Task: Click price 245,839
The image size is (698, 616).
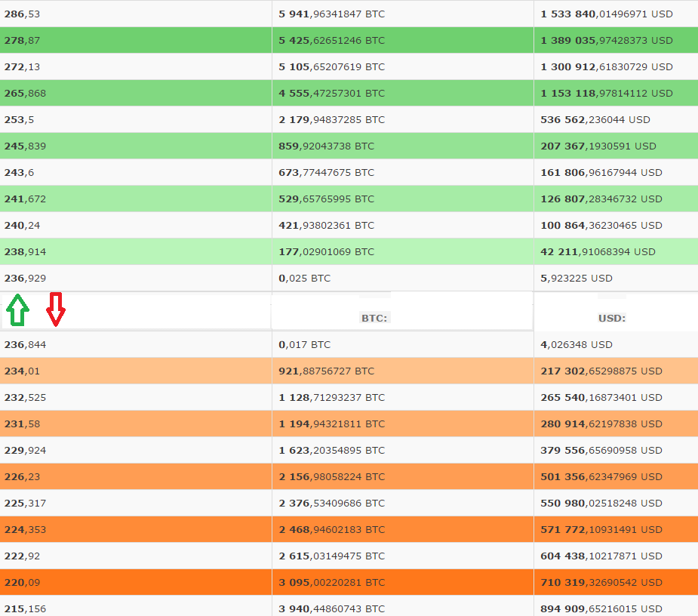Action: tap(26, 146)
